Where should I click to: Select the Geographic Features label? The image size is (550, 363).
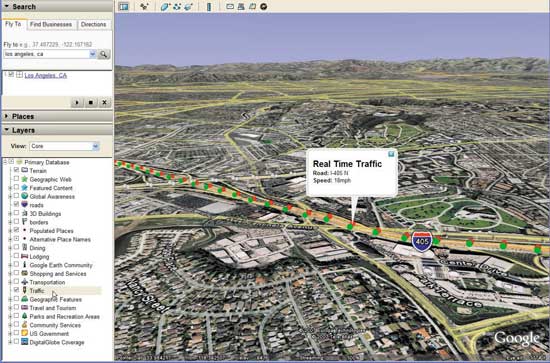[x=55, y=300]
